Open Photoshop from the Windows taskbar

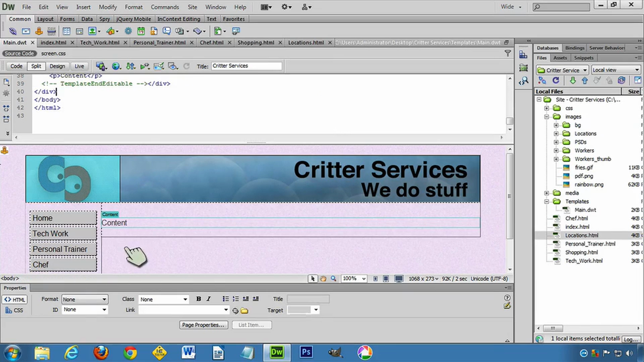click(x=306, y=352)
